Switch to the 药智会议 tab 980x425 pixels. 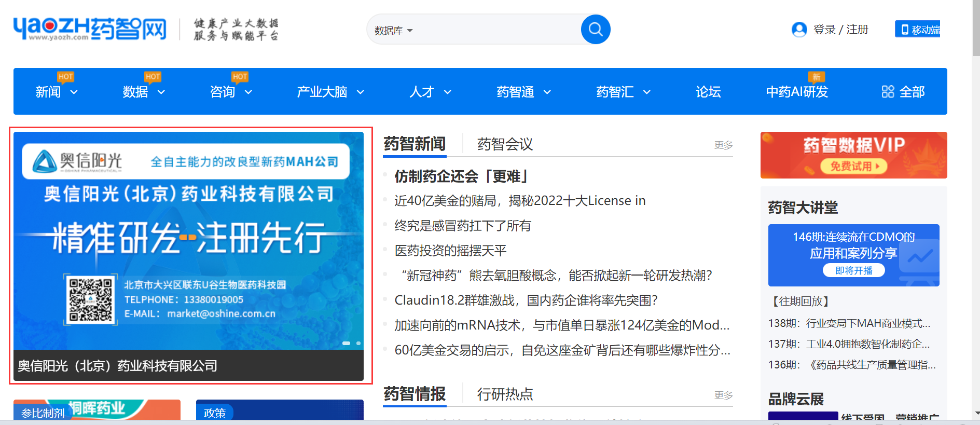pyautogui.click(x=505, y=144)
